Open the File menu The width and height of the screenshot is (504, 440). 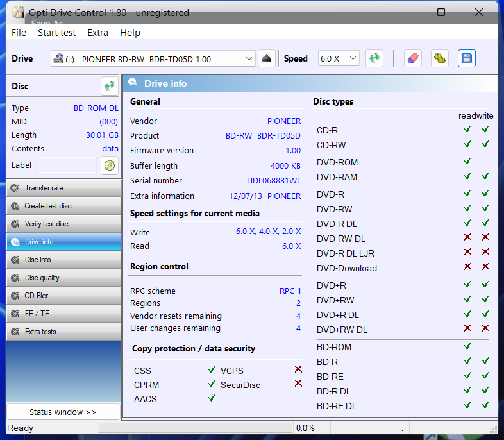(19, 33)
